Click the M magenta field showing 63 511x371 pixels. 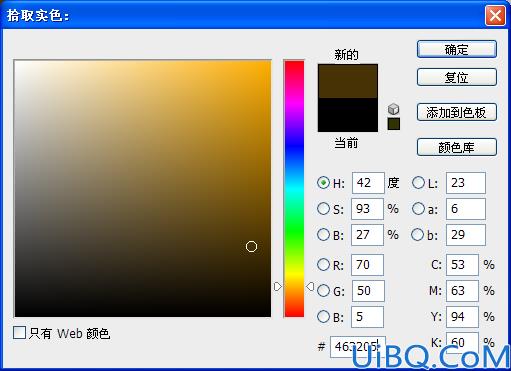pyautogui.click(x=462, y=291)
